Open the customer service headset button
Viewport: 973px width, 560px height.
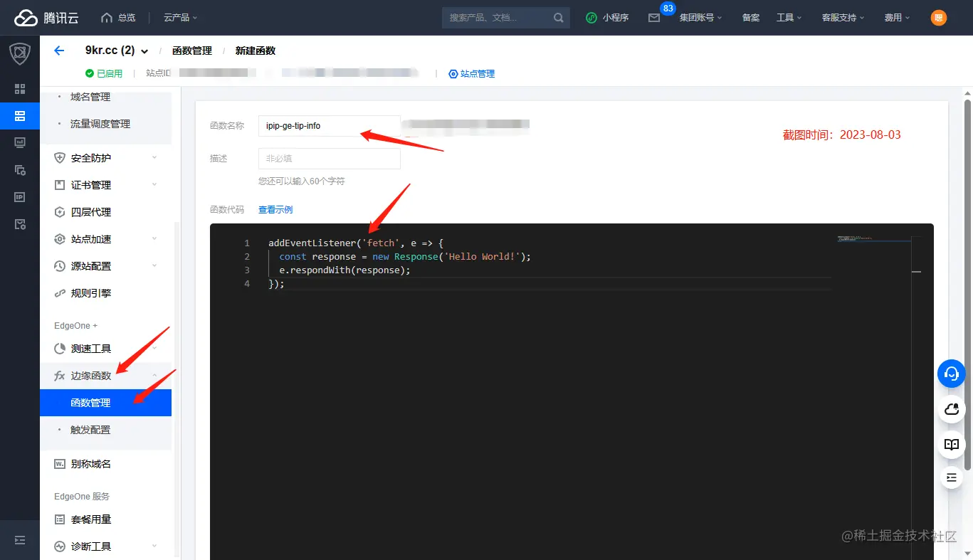952,374
